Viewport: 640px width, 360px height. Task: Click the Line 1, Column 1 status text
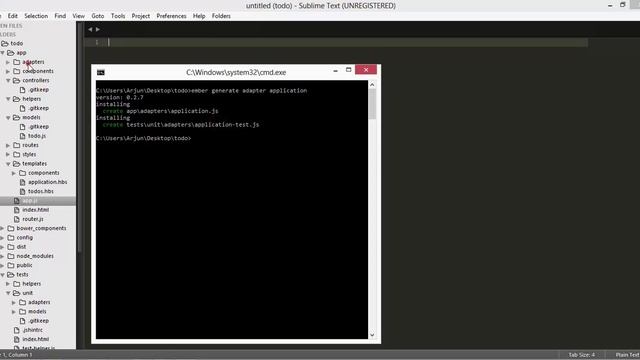tap(16, 355)
